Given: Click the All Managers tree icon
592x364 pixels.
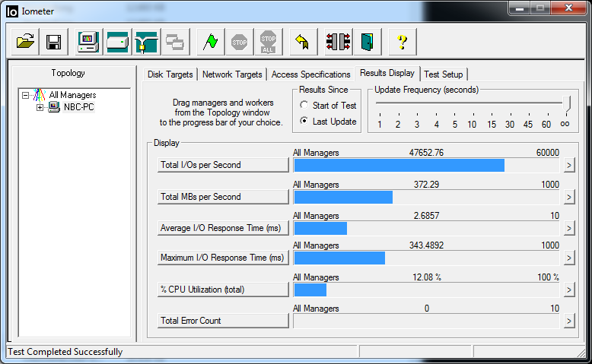Looking at the screenshot, I should pyautogui.click(x=40, y=95).
